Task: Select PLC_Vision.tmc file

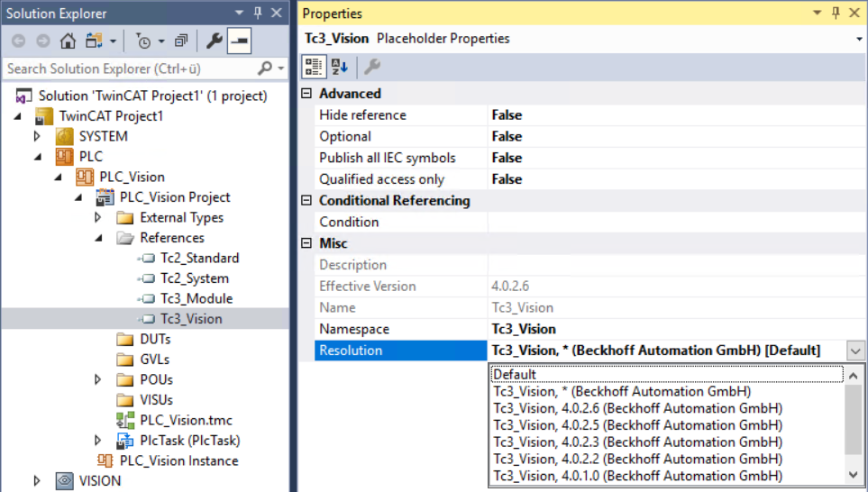Action: click(x=186, y=420)
